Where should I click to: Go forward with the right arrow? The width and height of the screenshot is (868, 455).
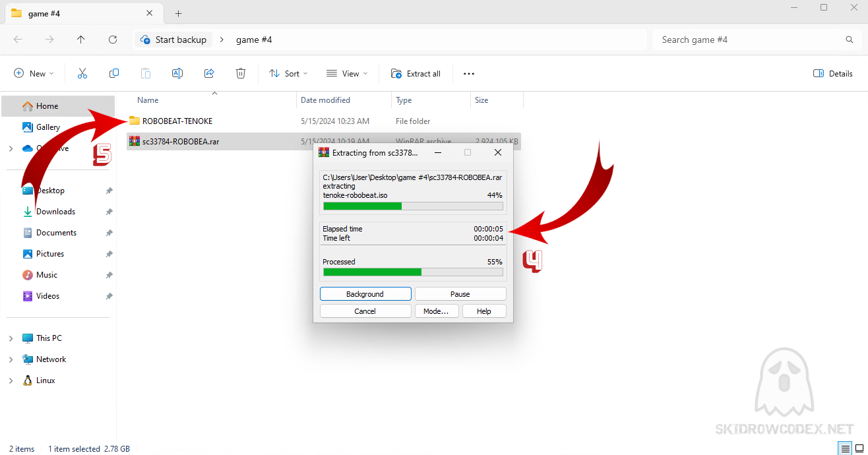tap(49, 40)
